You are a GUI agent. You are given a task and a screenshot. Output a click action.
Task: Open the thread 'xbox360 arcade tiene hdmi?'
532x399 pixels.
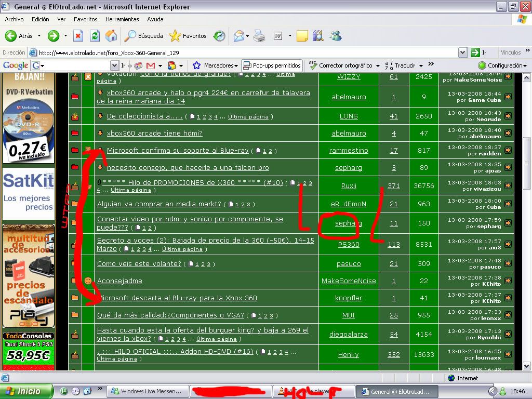[155, 134]
